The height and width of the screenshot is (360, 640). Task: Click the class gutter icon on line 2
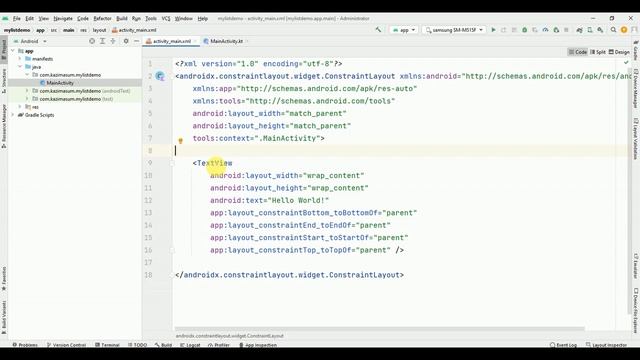click(160, 76)
